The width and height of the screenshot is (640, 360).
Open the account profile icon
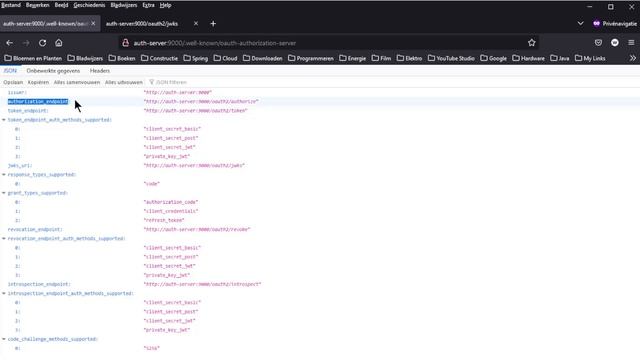(x=615, y=43)
